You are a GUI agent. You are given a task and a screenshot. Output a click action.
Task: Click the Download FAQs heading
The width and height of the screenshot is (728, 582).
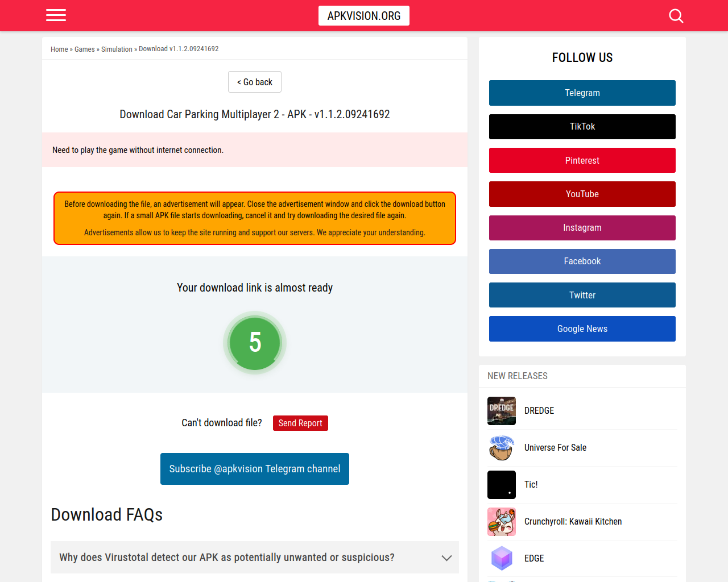click(107, 514)
